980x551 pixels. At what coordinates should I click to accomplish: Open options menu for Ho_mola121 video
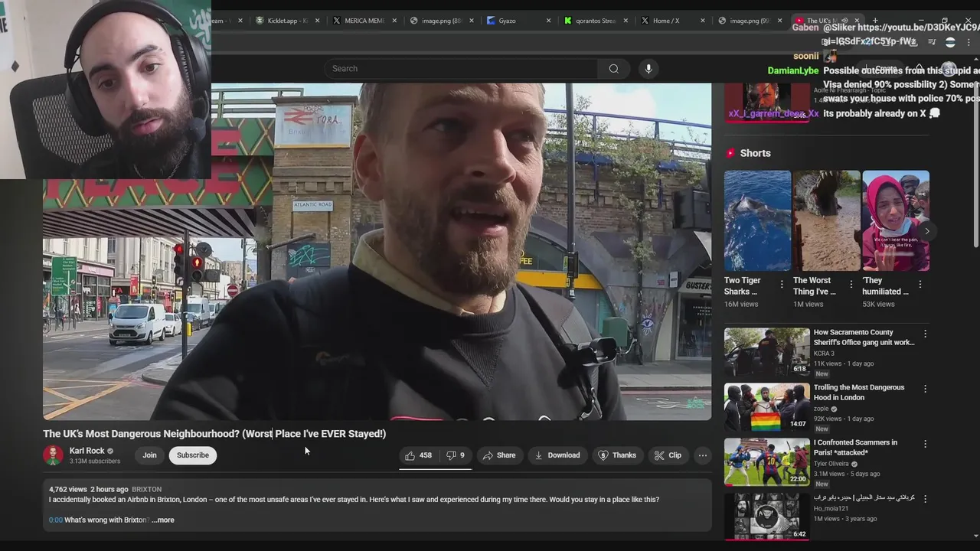(x=925, y=499)
